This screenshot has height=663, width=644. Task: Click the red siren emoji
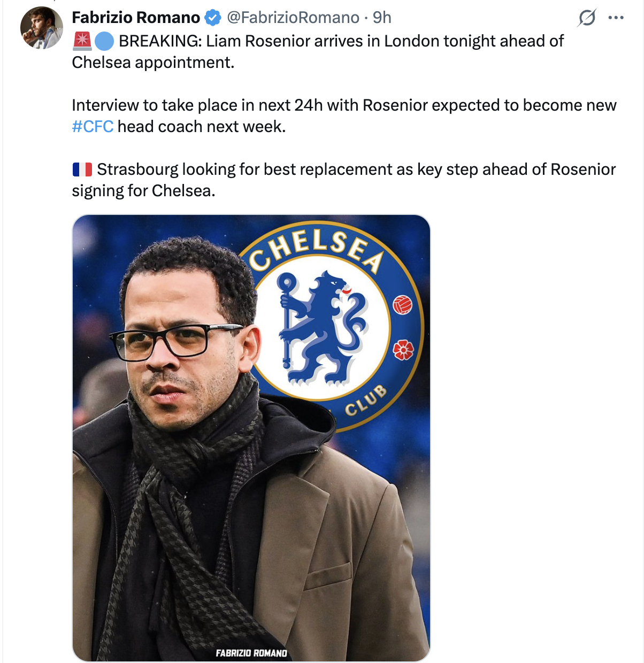coord(82,41)
